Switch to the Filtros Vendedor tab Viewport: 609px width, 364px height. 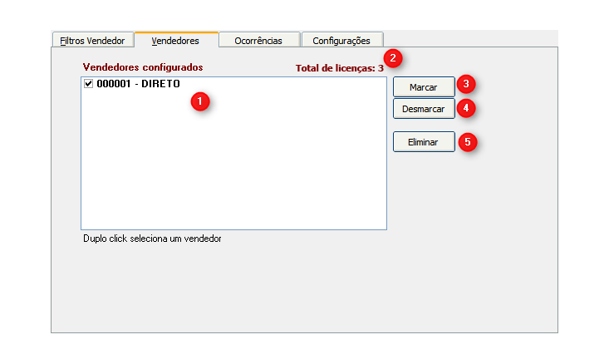[93, 41]
